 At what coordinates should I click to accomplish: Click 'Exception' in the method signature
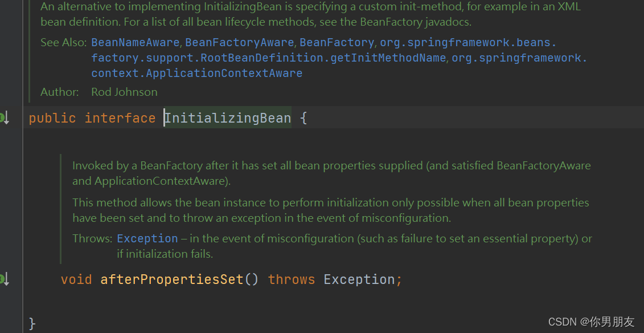pos(359,279)
